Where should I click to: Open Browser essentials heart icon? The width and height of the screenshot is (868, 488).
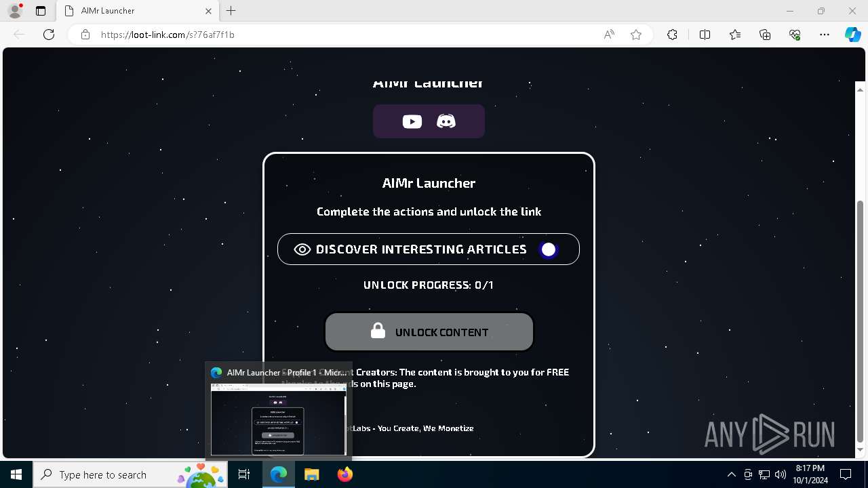795,35
